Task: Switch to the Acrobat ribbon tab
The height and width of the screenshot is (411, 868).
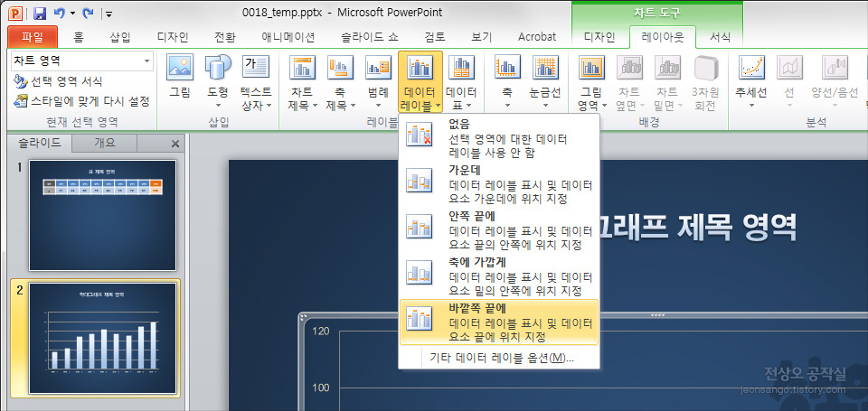Action: [537, 37]
